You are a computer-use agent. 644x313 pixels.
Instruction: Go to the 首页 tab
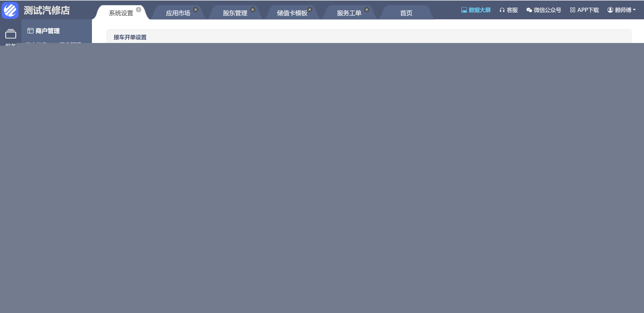click(x=406, y=13)
